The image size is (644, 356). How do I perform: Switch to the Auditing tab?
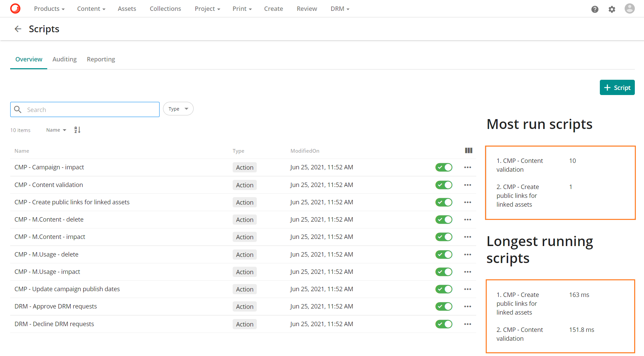[65, 59]
